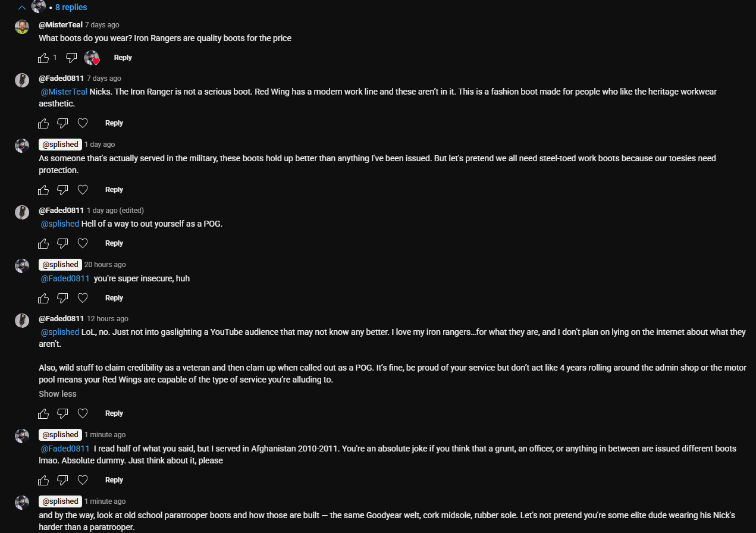This screenshot has width=756, height=533.
Task: Click creator heart badge on MisterTeal's comment
Action: point(92,58)
